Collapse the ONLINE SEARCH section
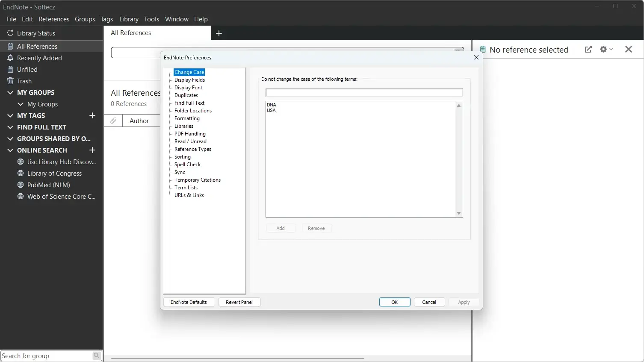Viewport: 644px width, 362px height. click(x=10, y=150)
